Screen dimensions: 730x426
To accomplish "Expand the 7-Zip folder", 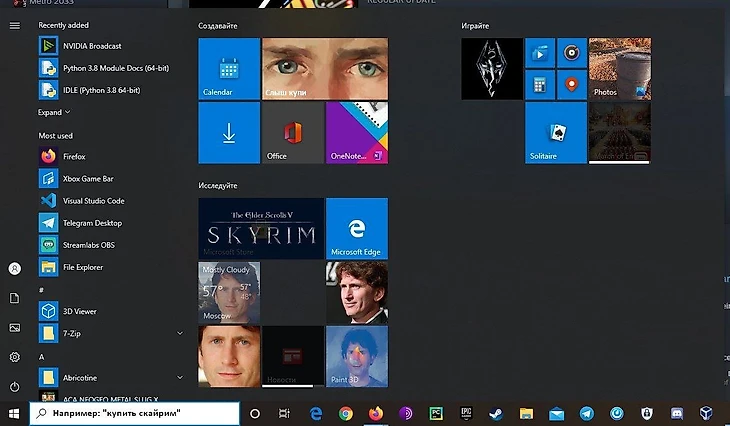I will tap(180, 333).
